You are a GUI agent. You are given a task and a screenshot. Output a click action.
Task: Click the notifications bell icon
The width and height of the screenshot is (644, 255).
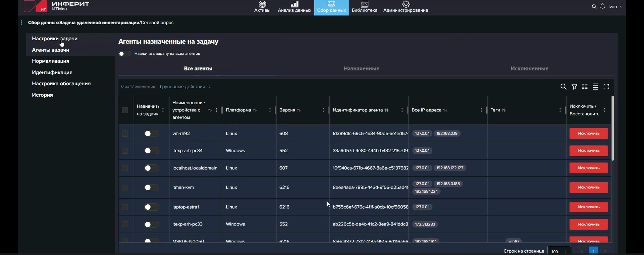click(603, 7)
